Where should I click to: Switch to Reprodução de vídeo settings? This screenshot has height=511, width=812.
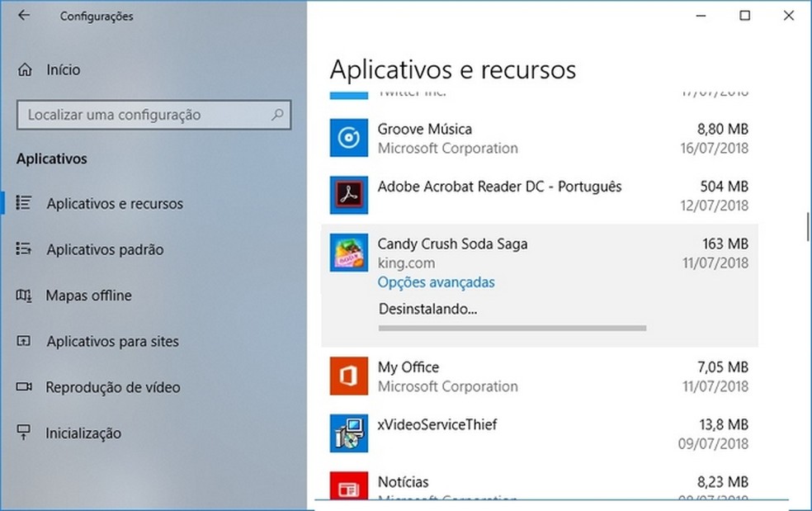(x=112, y=387)
